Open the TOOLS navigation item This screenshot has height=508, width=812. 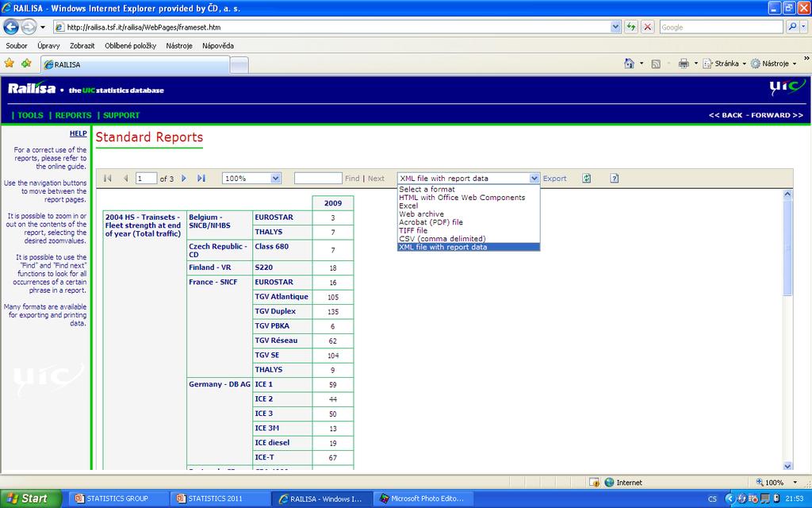coord(31,115)
